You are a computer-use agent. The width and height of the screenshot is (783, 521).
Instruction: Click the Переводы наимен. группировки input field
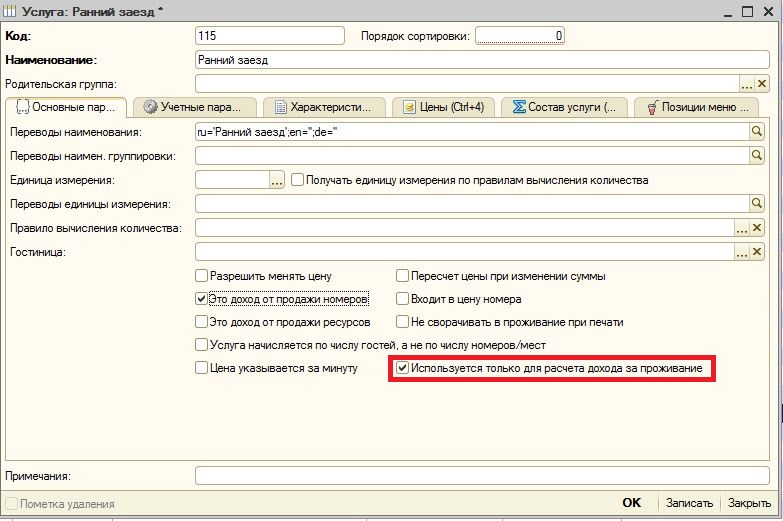(x=472, y=156)
